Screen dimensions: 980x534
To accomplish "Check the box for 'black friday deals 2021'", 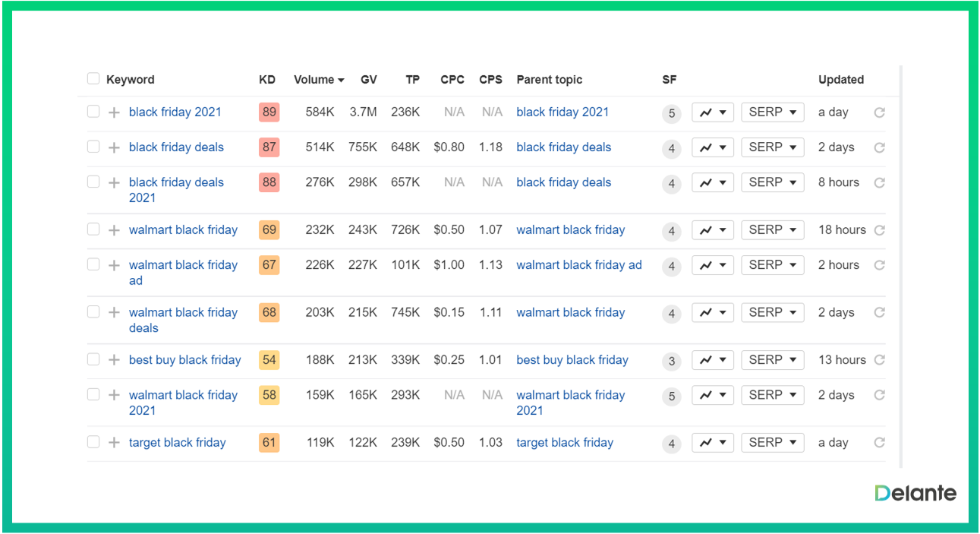I will [93, 182].
